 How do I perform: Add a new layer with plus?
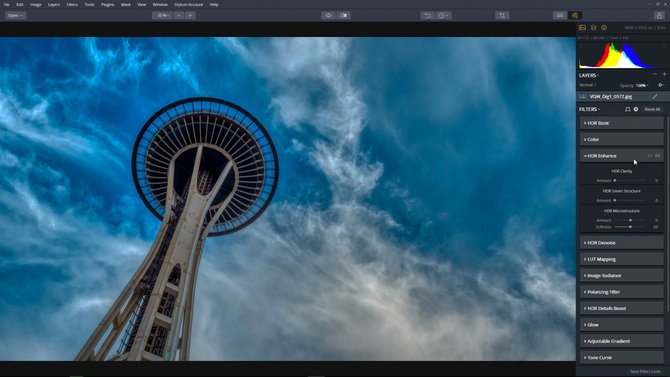pyautogui.click(x=664, y=74)
